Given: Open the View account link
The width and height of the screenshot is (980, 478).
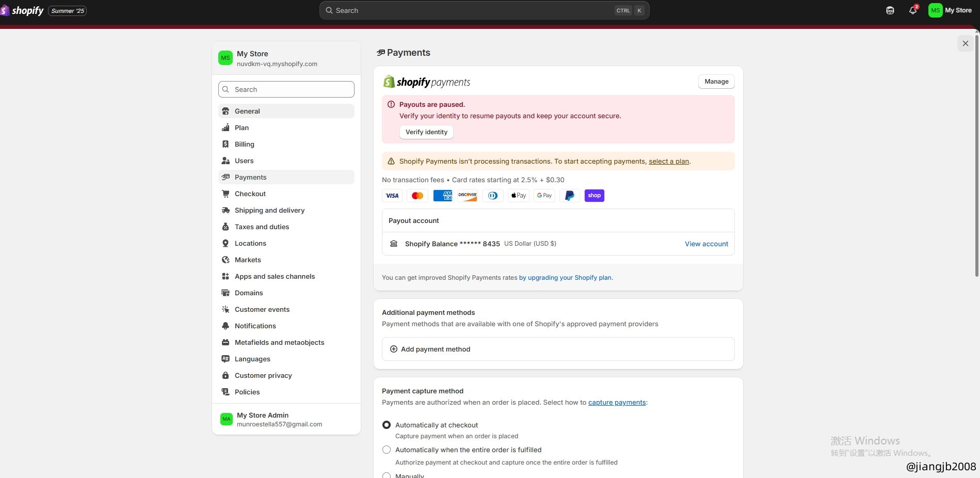Looking at the screenshot, I should pyautogui.click(x=706, y=244).
